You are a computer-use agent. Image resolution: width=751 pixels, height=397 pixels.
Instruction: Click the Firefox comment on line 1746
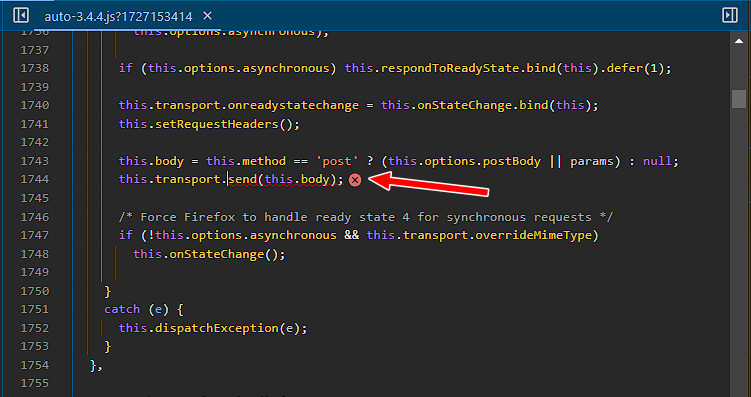pyautogui.click(x=365, y=217)
